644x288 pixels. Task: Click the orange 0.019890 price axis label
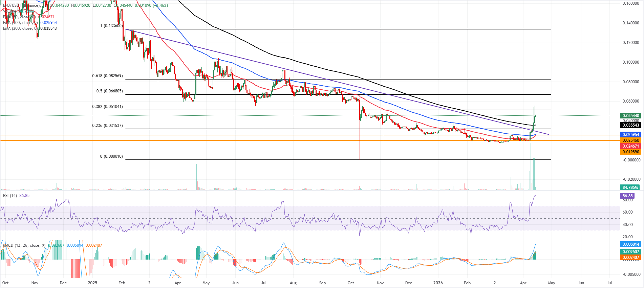pyautogui.click(x=630, y=152)
